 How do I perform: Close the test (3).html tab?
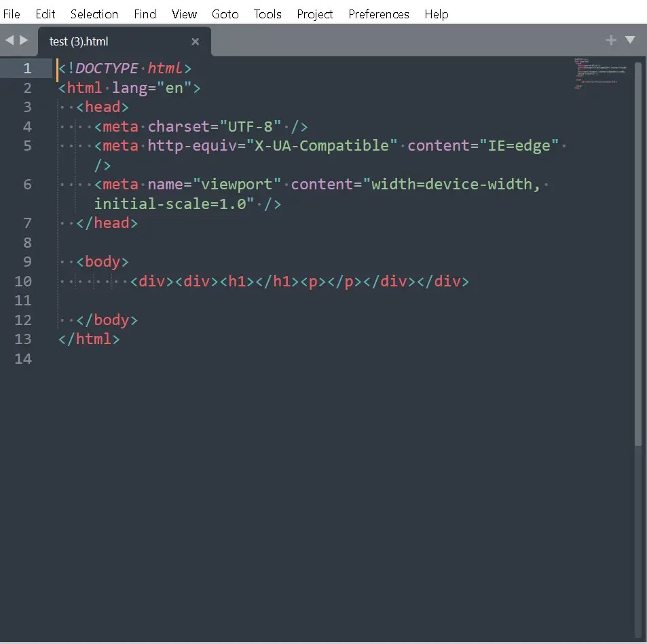(196, 41)
